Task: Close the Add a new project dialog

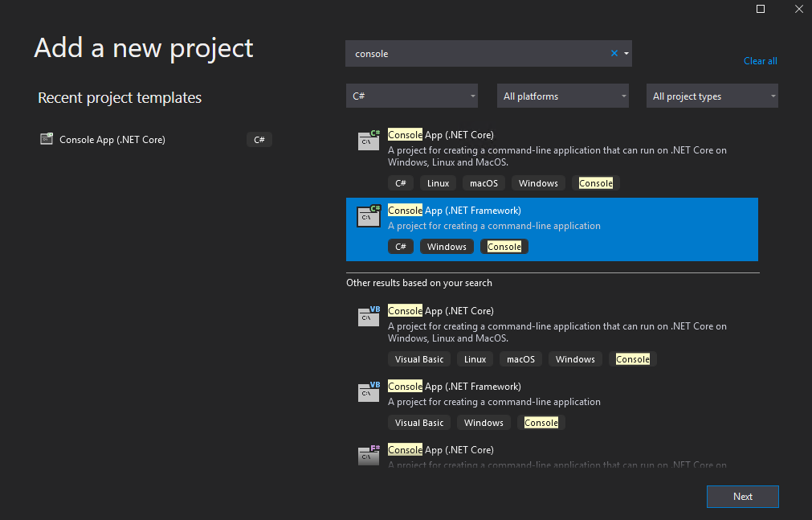Action: point(798,9)
